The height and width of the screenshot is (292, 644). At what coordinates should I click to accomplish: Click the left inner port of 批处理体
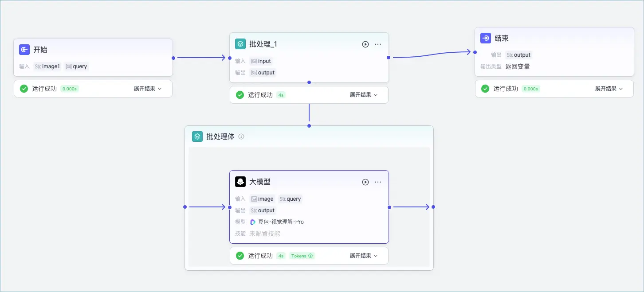(x=185, y=207)
